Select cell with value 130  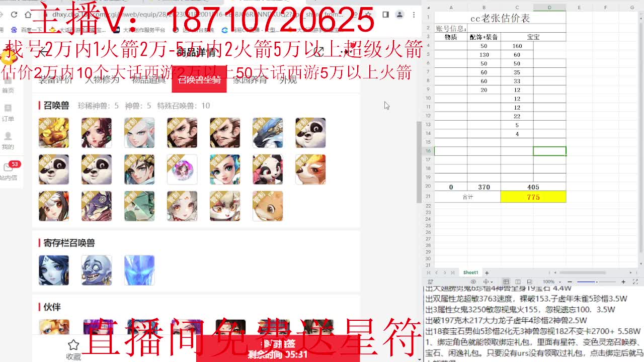click(484, 55)
